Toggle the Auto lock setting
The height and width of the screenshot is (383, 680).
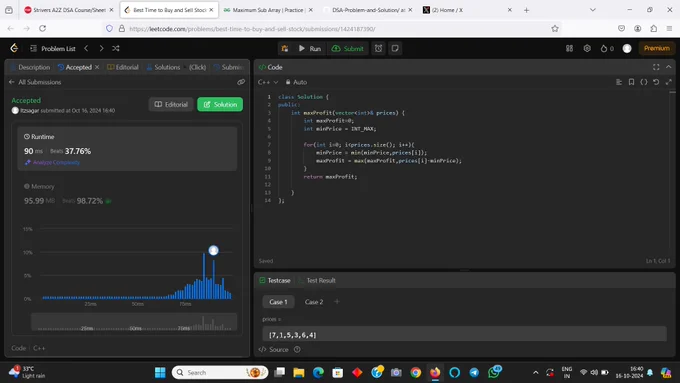pos(296,82)
